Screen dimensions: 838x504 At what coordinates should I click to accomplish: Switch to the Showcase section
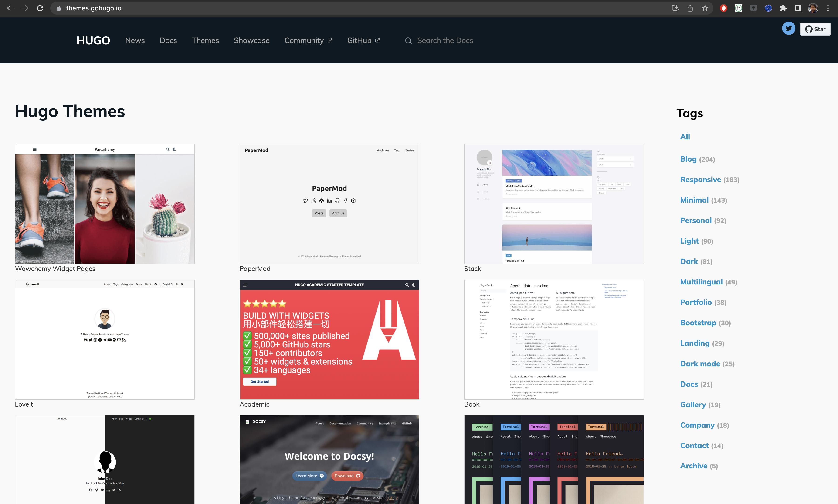coord(251,40)
